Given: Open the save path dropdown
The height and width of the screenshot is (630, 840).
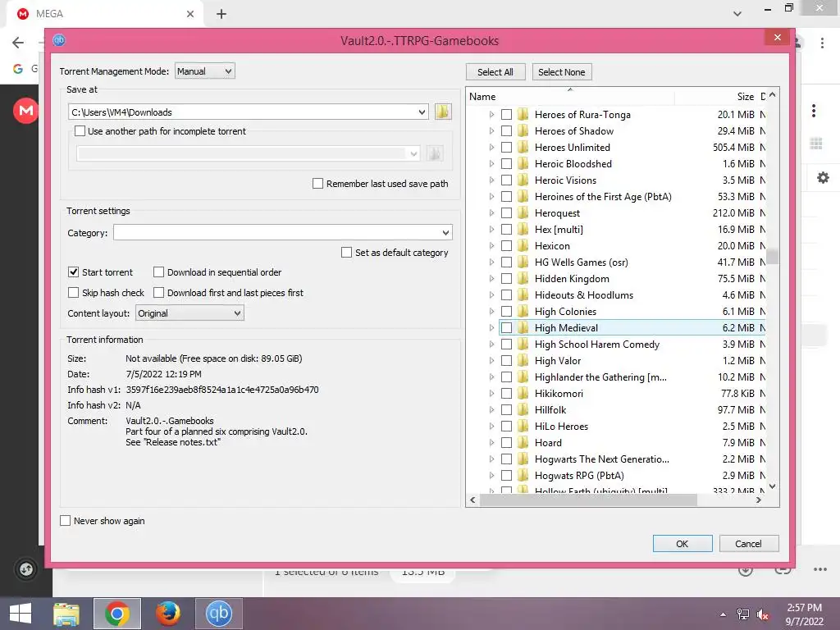Looking at the screenshot, I should [422, 112].
